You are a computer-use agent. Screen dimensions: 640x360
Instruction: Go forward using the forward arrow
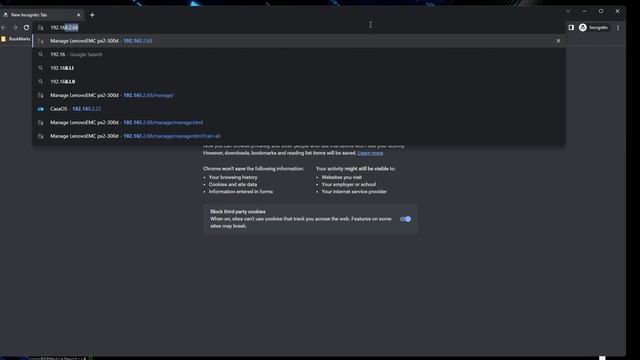(x=15, y=27)
